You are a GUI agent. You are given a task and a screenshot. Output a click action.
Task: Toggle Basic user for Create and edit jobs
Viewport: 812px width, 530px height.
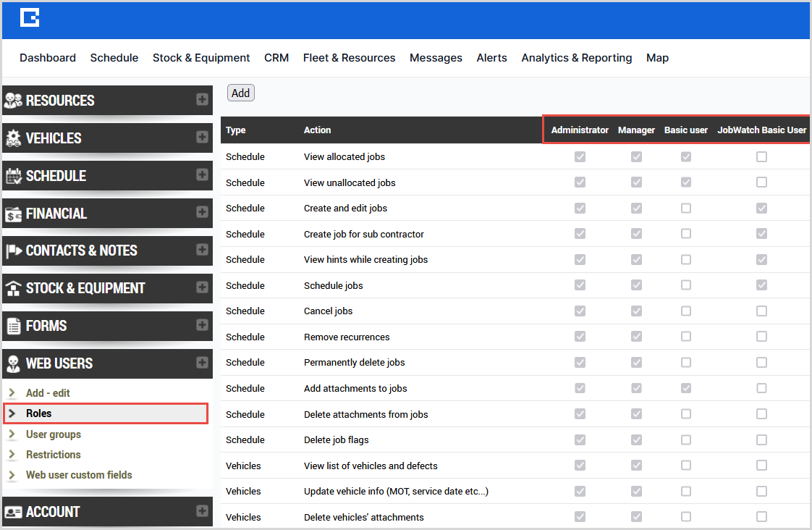[x=686, y=209]
